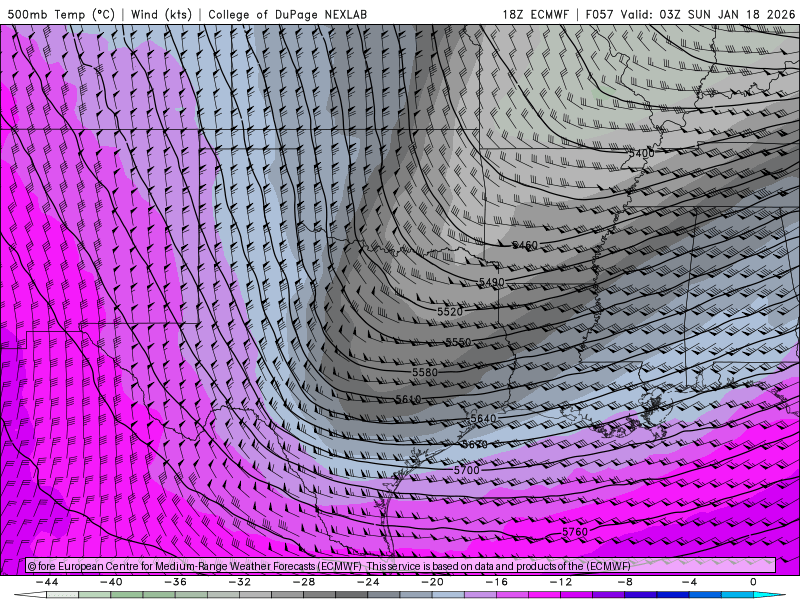This screenshot has width=800, height=600.
Task: Click the -24 value on the color scale
Action: pyautogui.click(x=368, y=582)
